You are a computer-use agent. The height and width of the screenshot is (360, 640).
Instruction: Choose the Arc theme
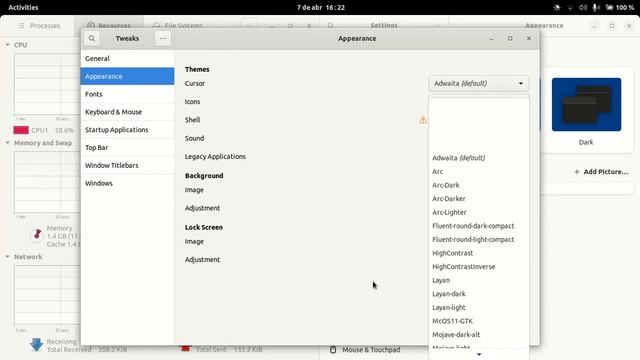coord(479,171)
